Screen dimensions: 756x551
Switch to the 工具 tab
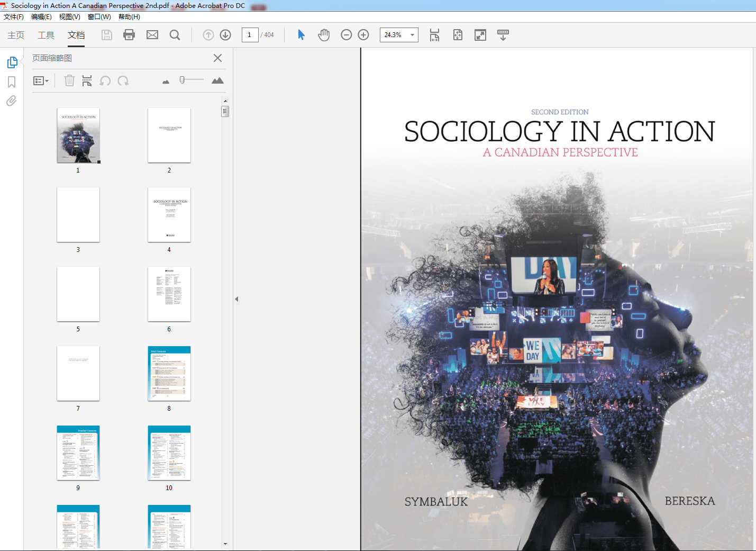[x=46, y=35]
